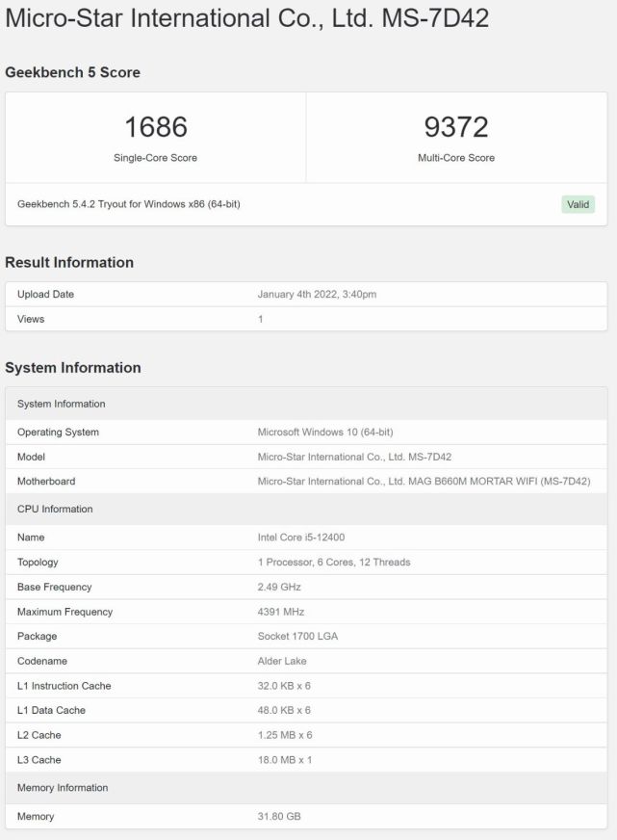Click the large System Information section heading
This screenshot has height=840, width=617.
click(73, 368)
